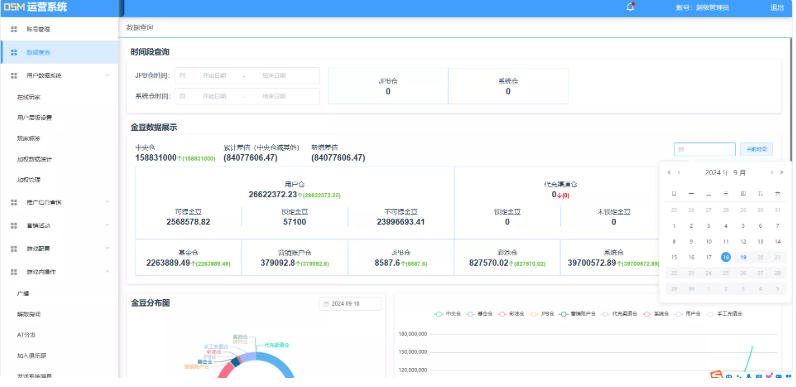Viewport: 796px width, 387px height.
Task: Toggle the 彩池仓 series in the chart legend
Action: click(x=511, y=314)
